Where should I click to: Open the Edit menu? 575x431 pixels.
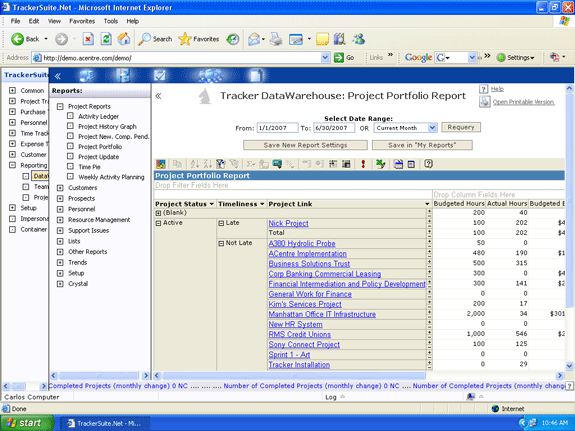34,21
